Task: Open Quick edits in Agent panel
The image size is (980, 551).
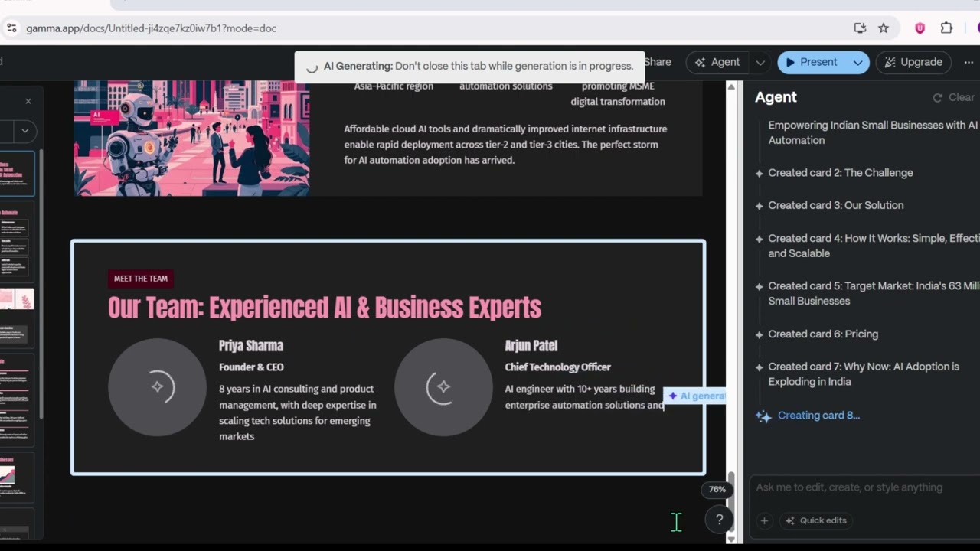Action: [815, 520]
